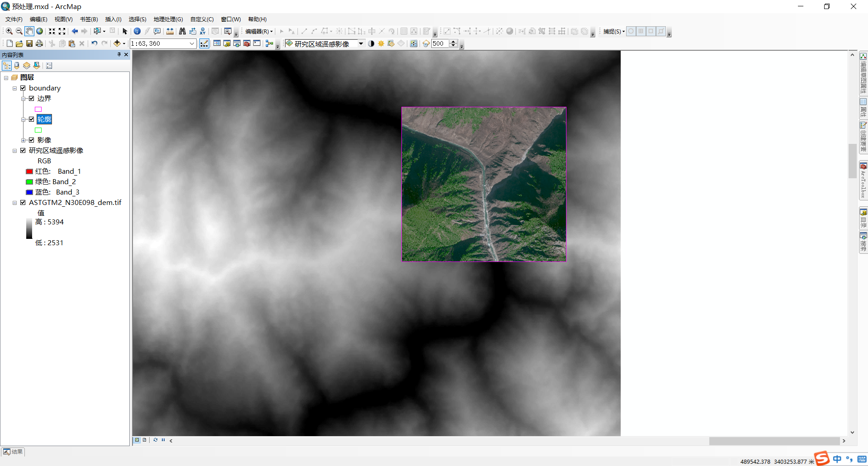The image size is (868, 466).
Task: Click the Brightness sun icon
Action: point(381,43)
